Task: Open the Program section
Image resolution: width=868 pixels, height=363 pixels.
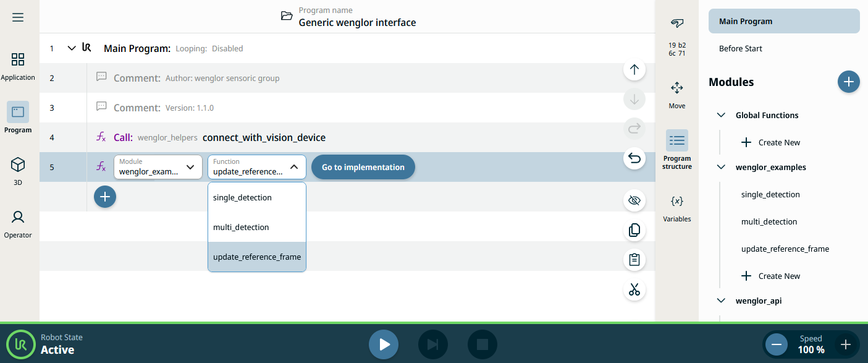Action: pos(18,119)
